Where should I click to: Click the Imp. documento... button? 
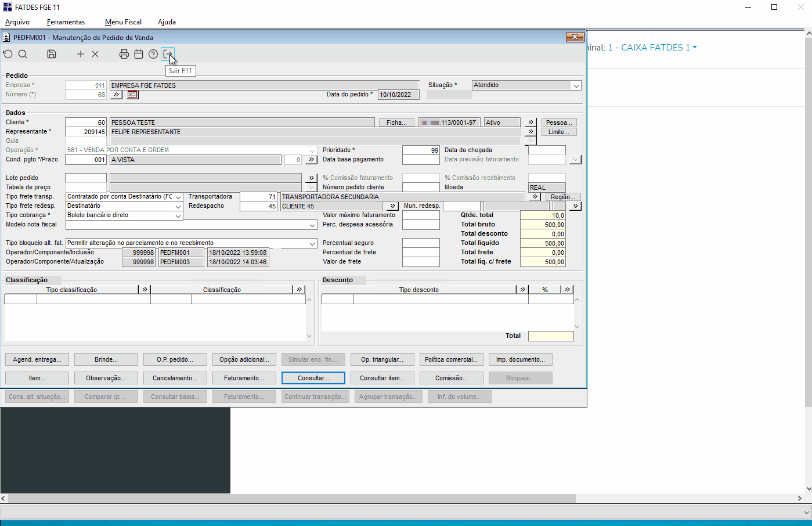[521, 359]
